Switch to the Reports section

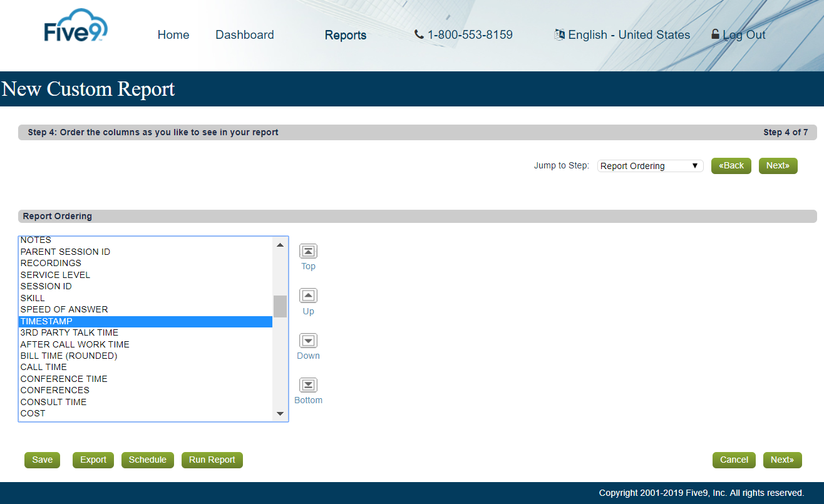pos(346,35)
